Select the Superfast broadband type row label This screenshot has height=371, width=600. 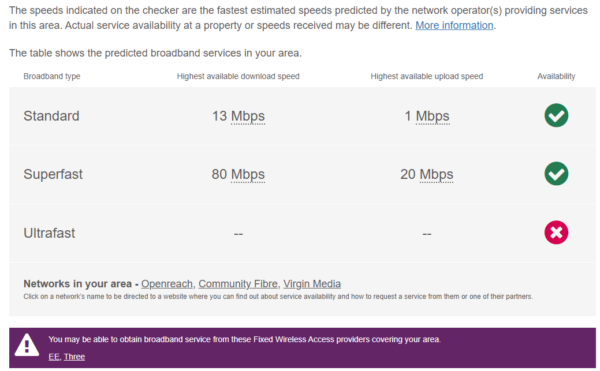(x=53, y=174)
